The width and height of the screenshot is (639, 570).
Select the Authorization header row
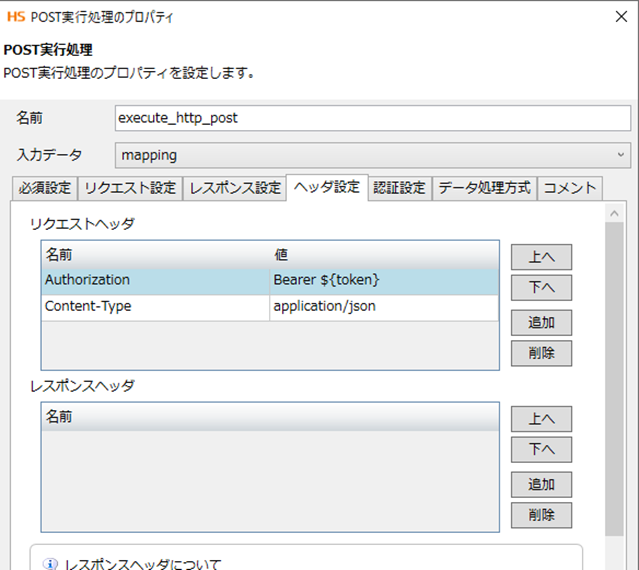tap(155, 280)
